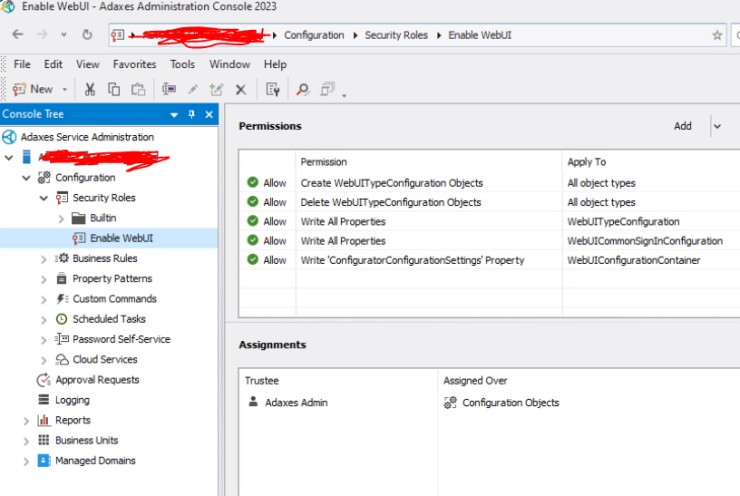Select Password Self-Service in the tree
Viewport: 740px width, 496px height.
[121, 339]
